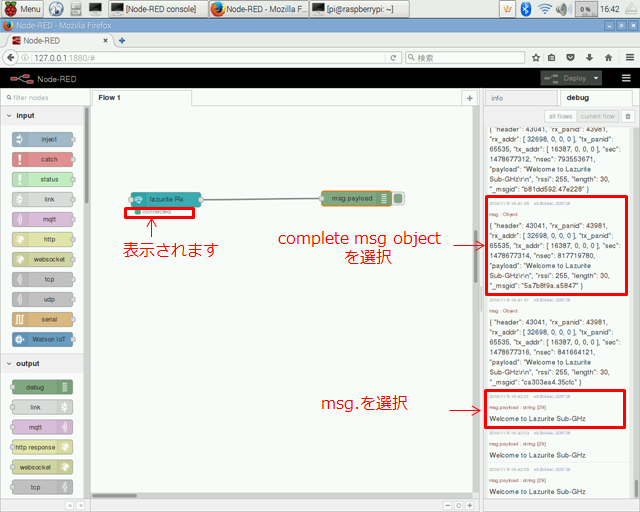Select the status node in the palette

click(43, 179)
